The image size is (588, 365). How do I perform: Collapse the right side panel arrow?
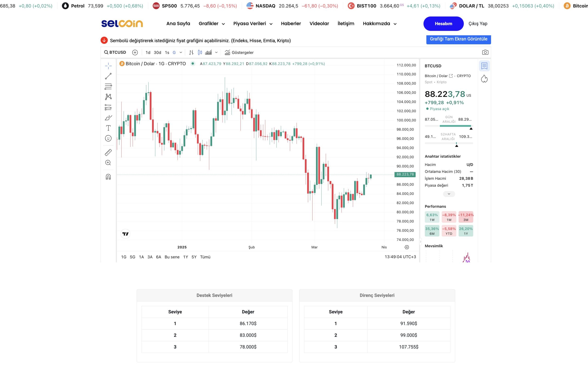pyautogui.click(x=420, y=241)
